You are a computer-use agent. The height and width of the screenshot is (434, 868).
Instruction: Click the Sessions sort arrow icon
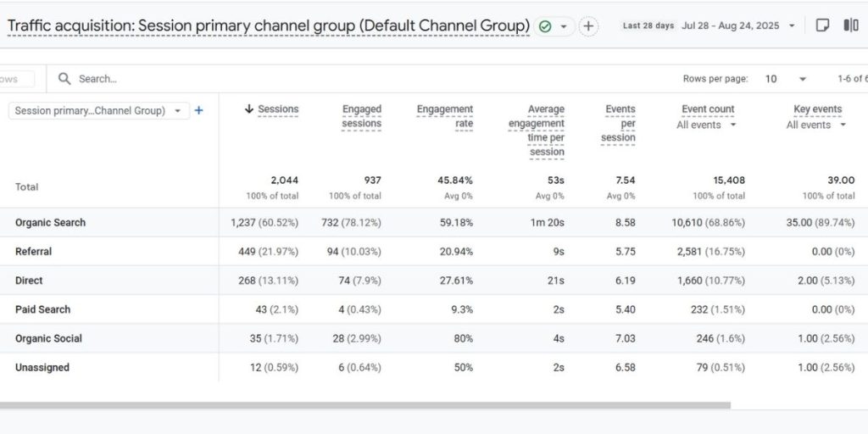249,109
